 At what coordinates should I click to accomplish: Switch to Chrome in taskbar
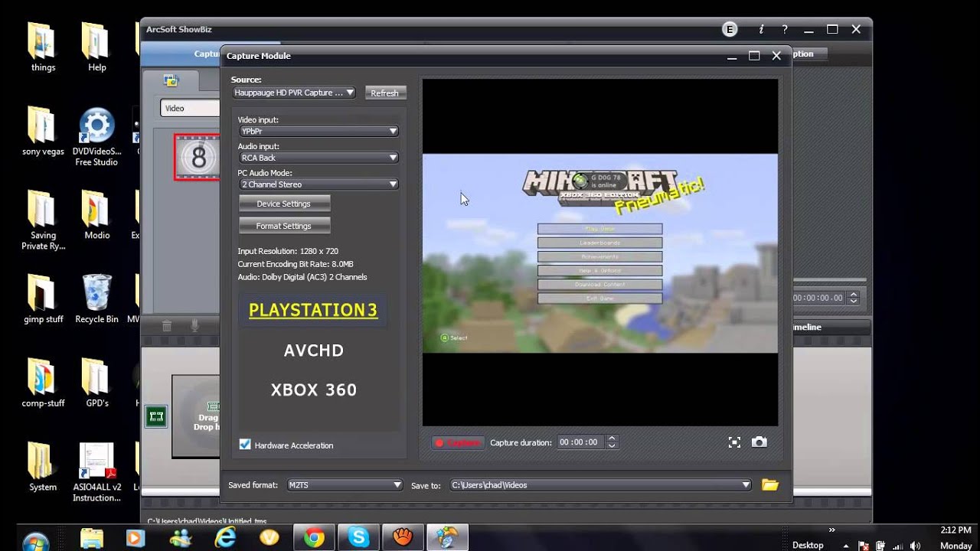coord(314,539)
